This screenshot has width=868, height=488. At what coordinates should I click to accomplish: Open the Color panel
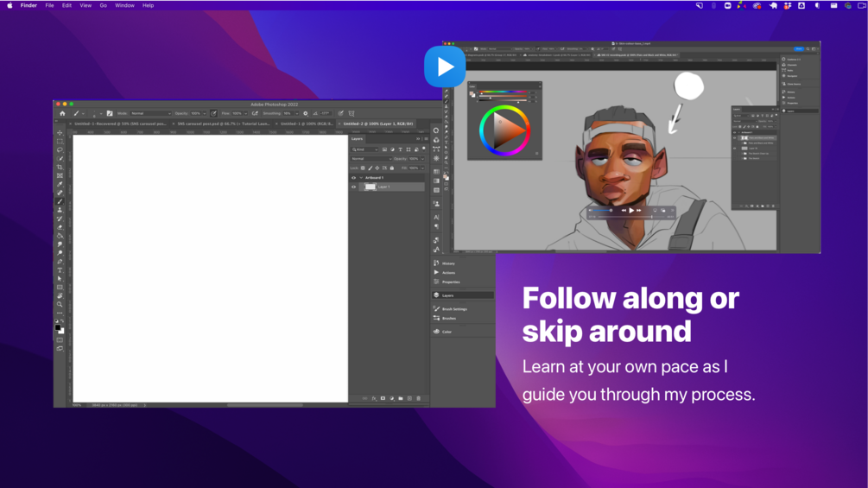click(x=447, y=332)
